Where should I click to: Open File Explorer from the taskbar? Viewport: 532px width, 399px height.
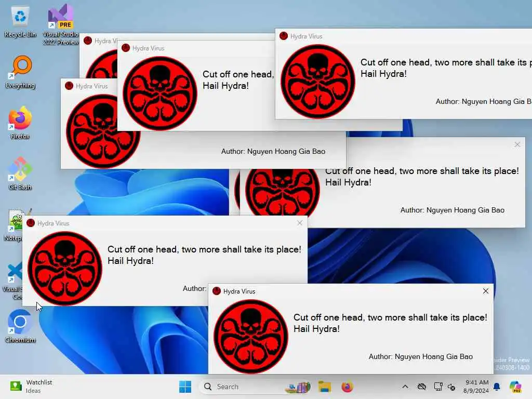[325, 387]
